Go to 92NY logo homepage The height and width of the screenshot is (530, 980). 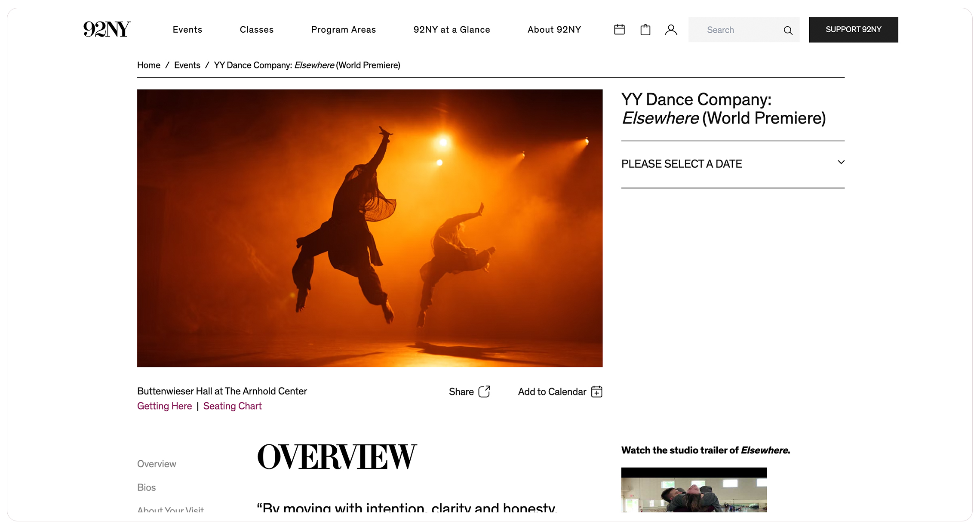tap(107, 29)
